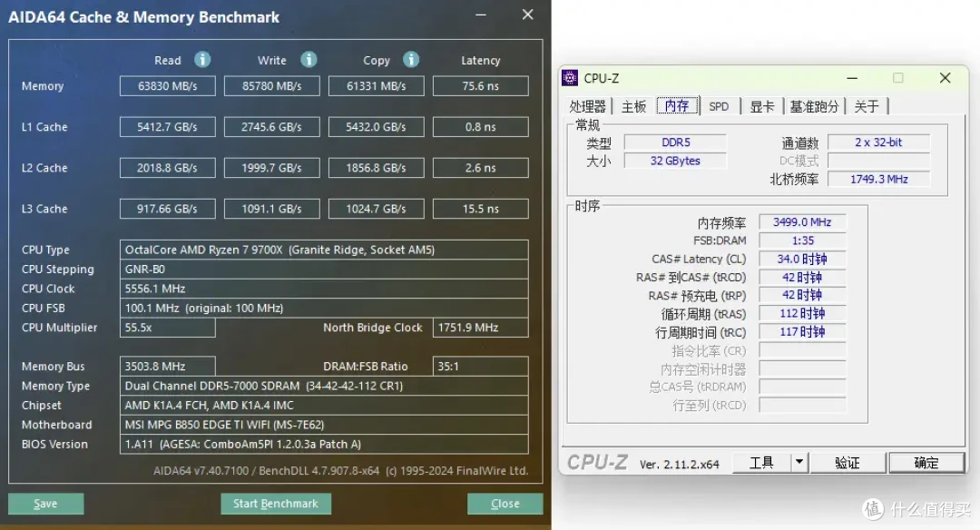Click the L1 Cache Write value 2745.6 GB/s
This screenshot has width=980, height=530.
[x=272, y=127]
